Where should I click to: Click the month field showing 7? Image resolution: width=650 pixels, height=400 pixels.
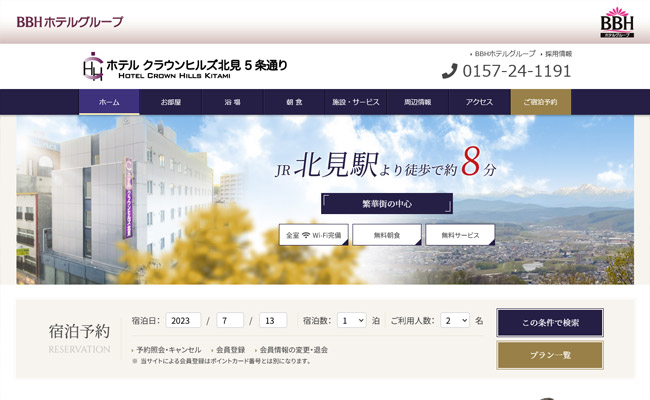point(230,320)
